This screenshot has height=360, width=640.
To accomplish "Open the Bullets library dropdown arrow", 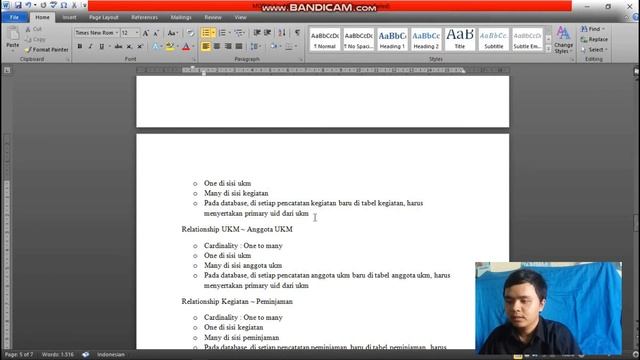I will pos(213,33).
